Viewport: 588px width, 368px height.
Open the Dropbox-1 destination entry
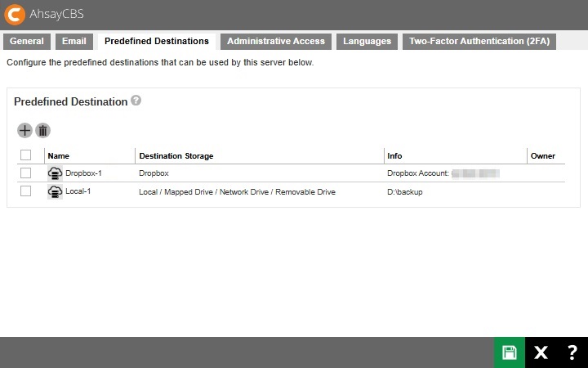83,173
